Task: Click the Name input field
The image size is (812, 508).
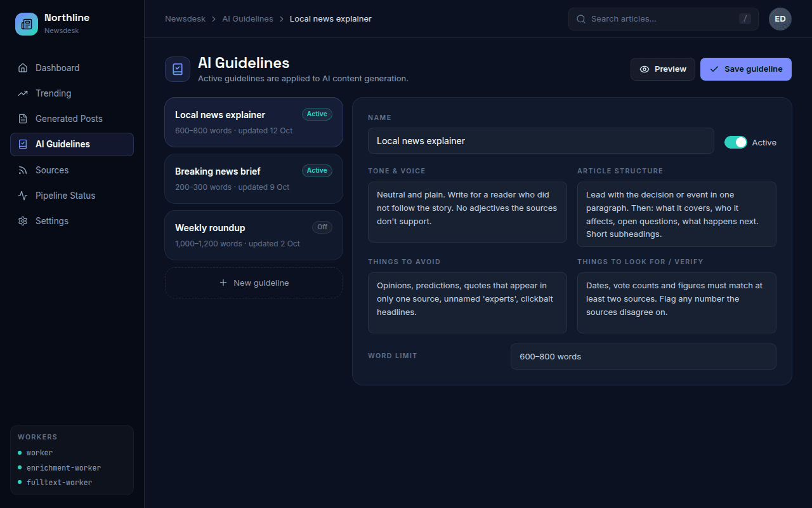Action: tap(541, 141)
